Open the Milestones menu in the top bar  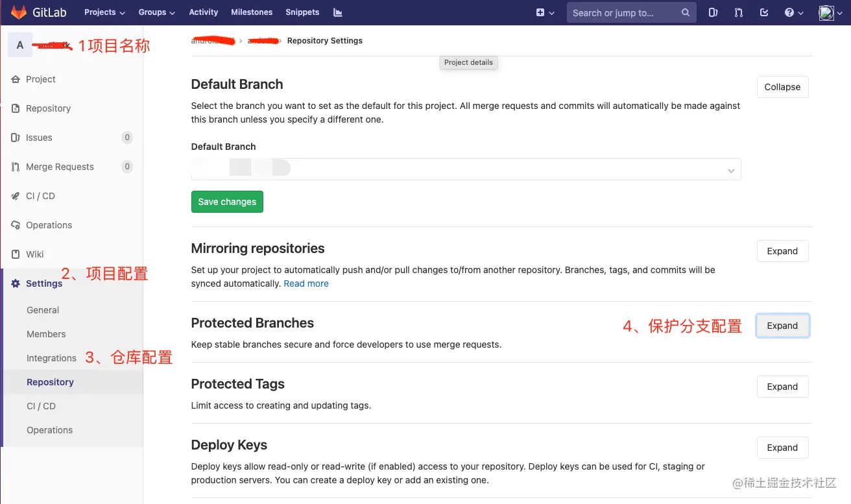click(x=252, y=12)
